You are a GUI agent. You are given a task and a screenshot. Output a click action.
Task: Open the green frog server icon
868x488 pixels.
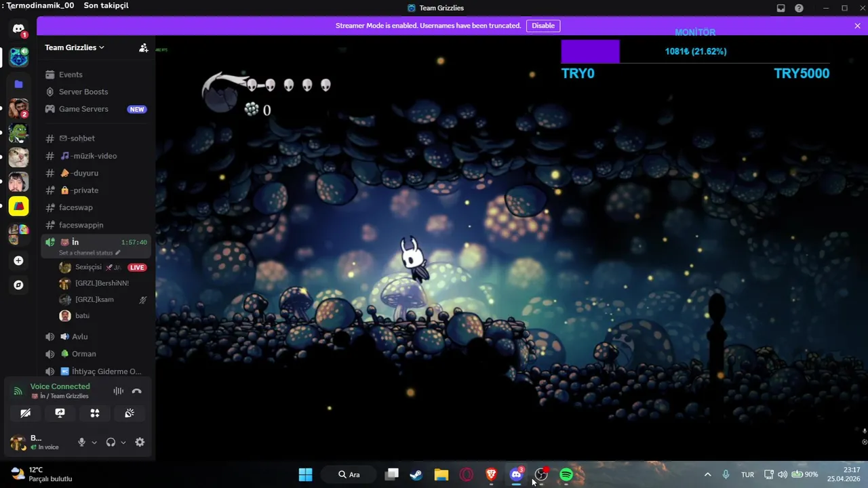tap(18, 132)
